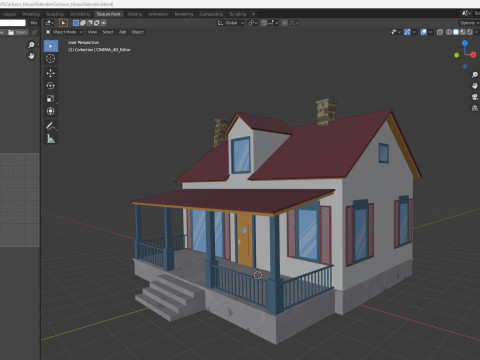Switch to the Animation workspace tab
The width and height of the screenshot is (480, 360).
(158, 14)
